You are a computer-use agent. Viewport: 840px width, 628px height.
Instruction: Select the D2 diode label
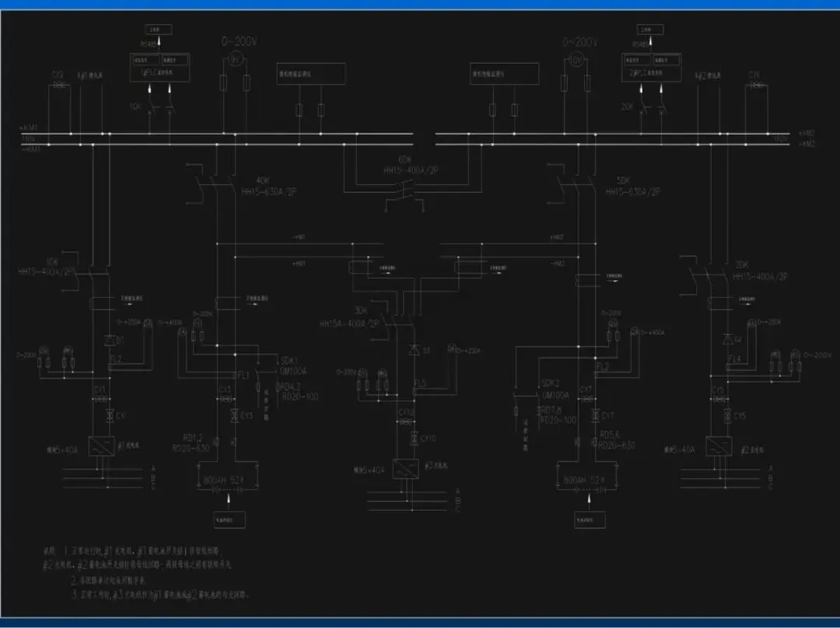pos(737,339)
